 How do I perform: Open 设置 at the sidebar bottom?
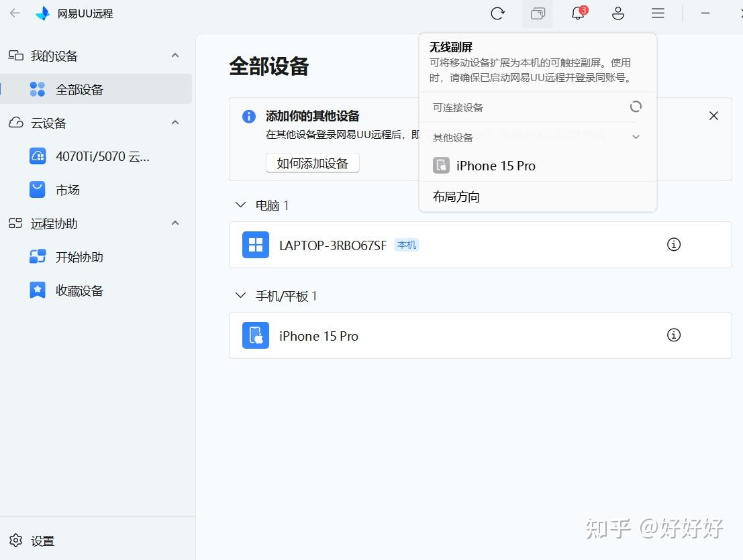[x=32, y=541]
